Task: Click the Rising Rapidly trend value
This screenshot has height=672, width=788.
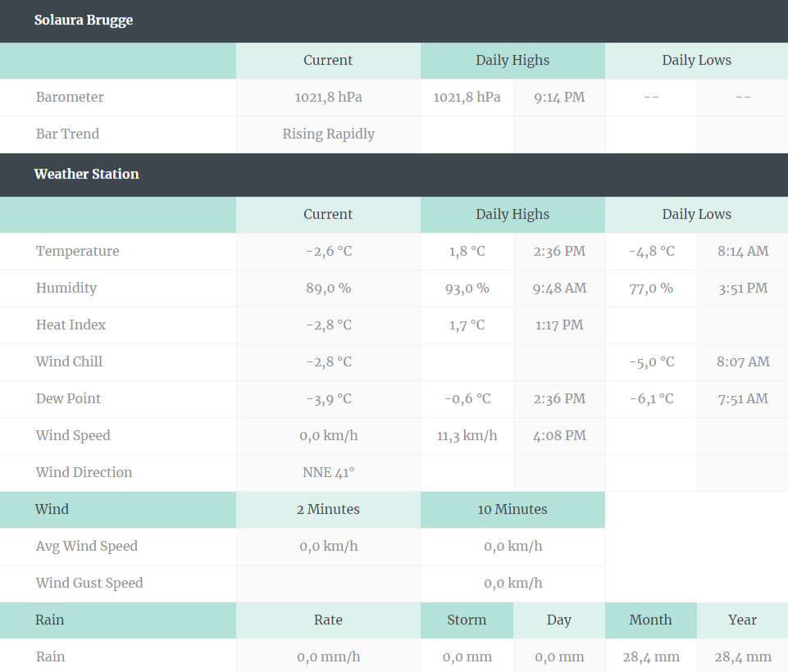Action: point(328,134)
